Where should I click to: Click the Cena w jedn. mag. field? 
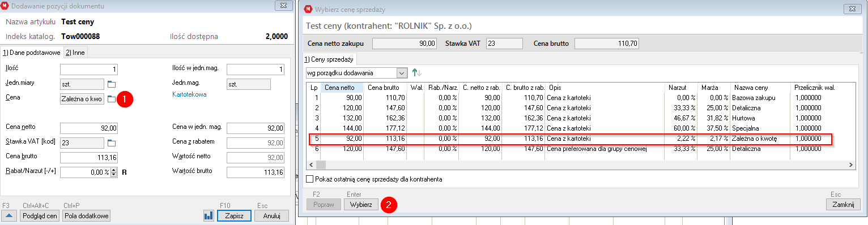(256, 128)
